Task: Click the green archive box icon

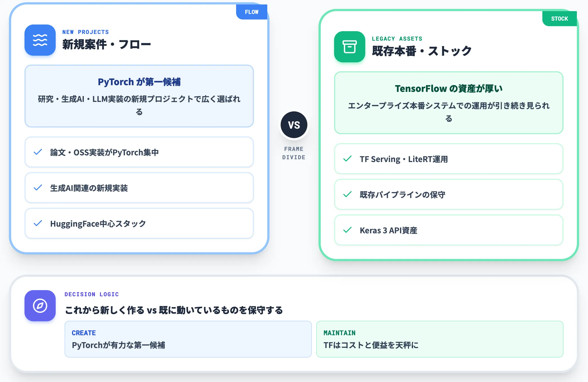Action: 350,47
